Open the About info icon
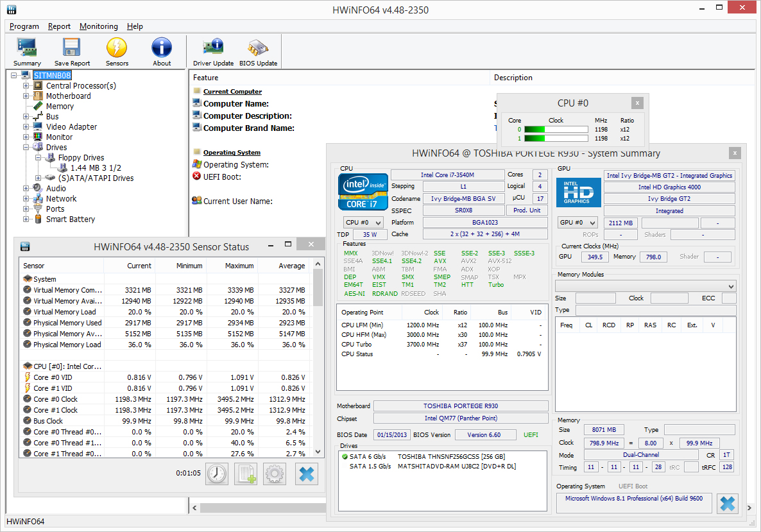This screenshot has height=532, width=761. [x=162, y=52]
